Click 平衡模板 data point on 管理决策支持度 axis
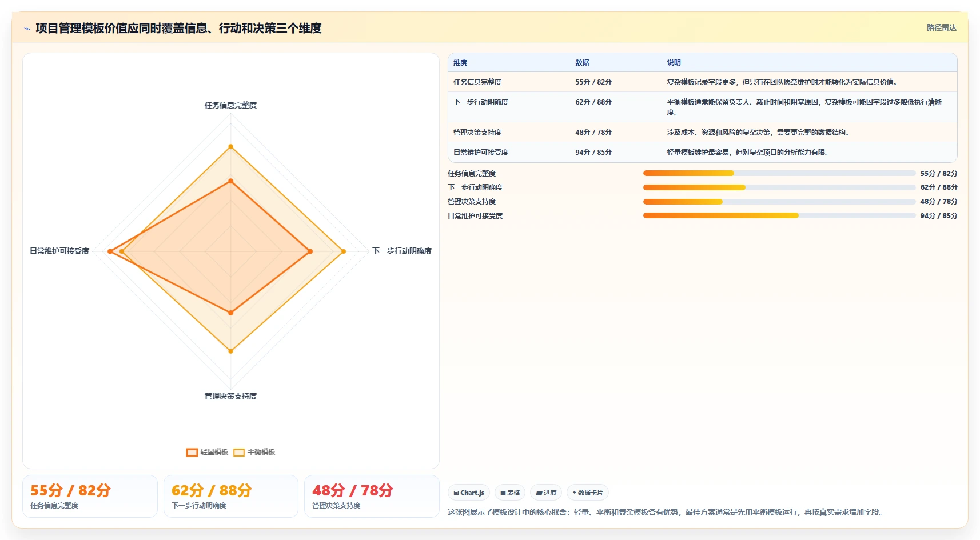Screen dimensions: 980x540 (x=231, y=351)
